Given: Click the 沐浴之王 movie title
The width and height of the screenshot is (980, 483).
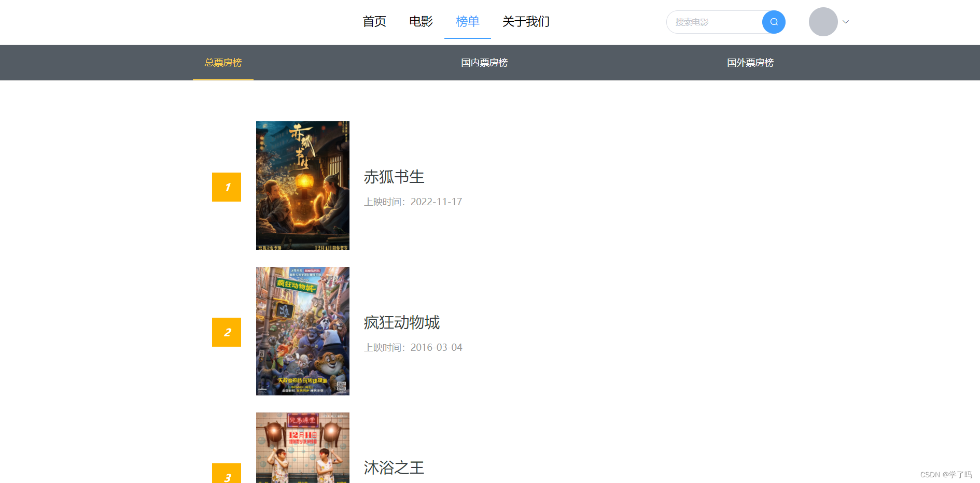Looking at the screenshot, I should coord(394,468).
